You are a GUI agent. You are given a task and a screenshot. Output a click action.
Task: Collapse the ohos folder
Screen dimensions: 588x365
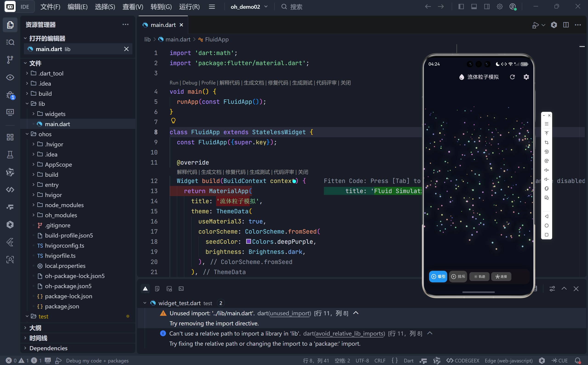pyautogui.click(x=45, y=134)
